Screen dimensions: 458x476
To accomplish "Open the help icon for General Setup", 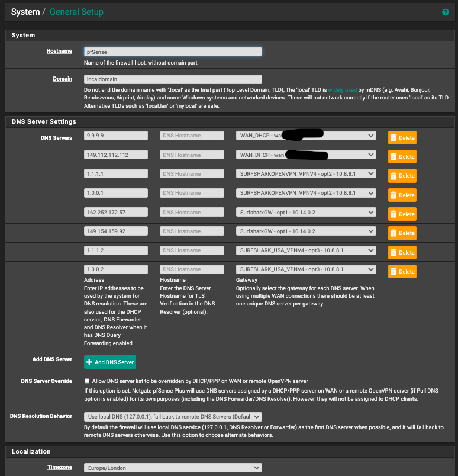I will point(445,12).
